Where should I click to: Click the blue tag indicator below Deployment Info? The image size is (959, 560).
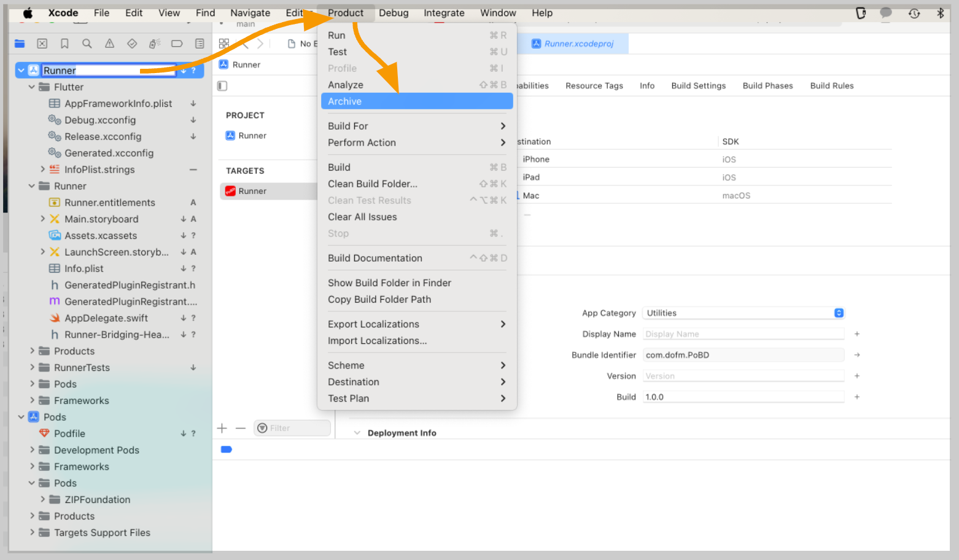(x=226, y=449)
